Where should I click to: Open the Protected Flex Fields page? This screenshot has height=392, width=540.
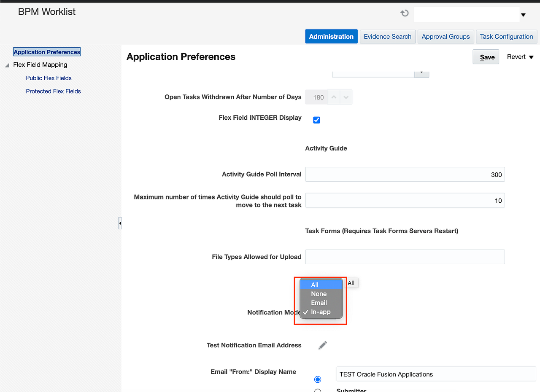pyautogui.click(x=53, y=91)
